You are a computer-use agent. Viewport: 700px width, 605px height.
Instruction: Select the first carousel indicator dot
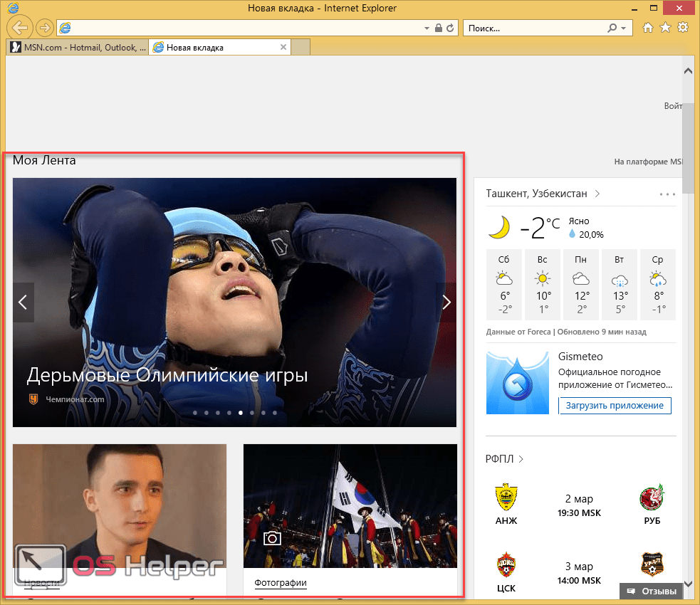(195, 412)
